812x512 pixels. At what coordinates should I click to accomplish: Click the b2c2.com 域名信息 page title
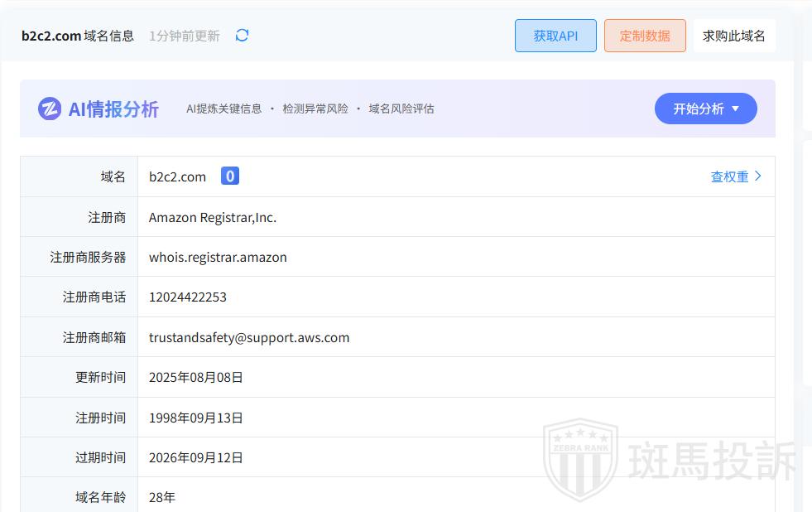[x=78, y=36]
